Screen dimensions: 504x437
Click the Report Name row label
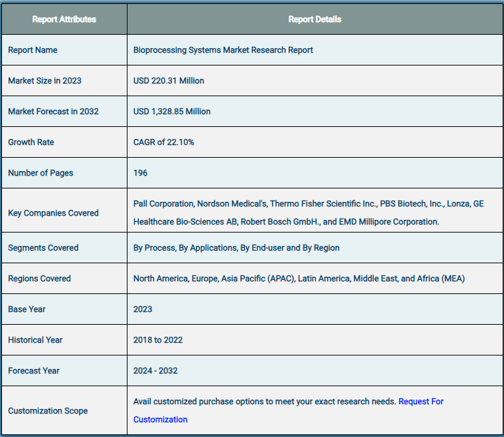click(x=33, y=50)
